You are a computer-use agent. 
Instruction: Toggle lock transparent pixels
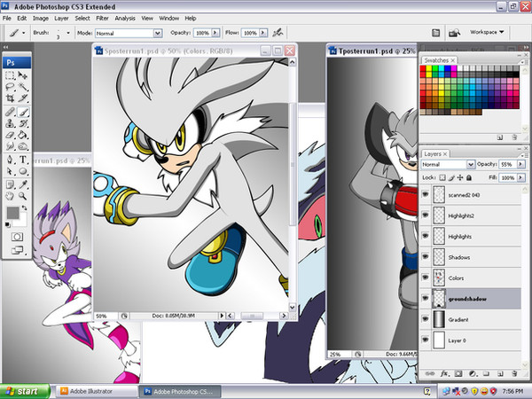442,177
